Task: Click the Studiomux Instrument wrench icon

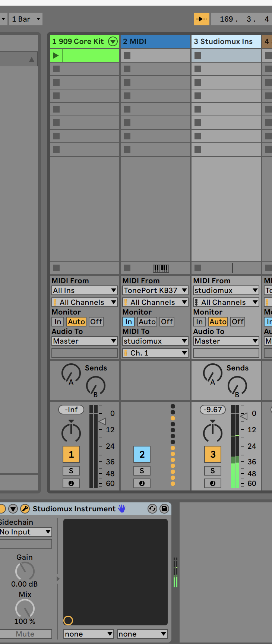Action: [25, 509]
